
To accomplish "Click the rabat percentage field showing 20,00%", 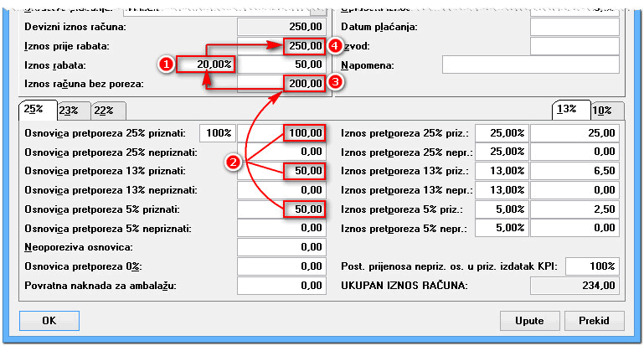I will click(x=205, y=65).
